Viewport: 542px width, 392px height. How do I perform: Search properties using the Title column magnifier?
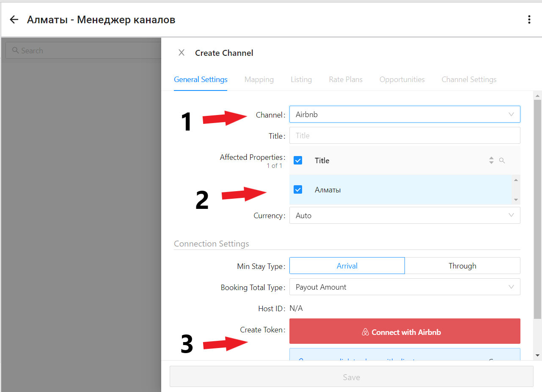click(502, 160)
